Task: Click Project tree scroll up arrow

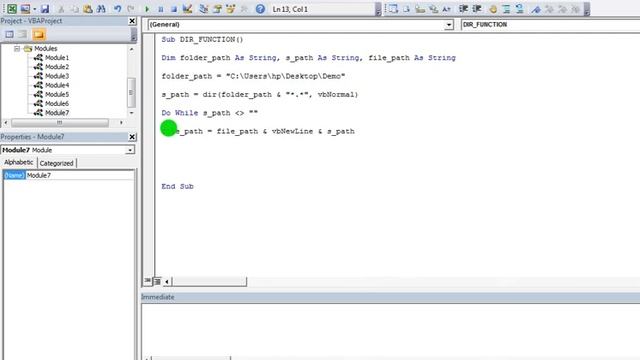Action: coord(131,49)
